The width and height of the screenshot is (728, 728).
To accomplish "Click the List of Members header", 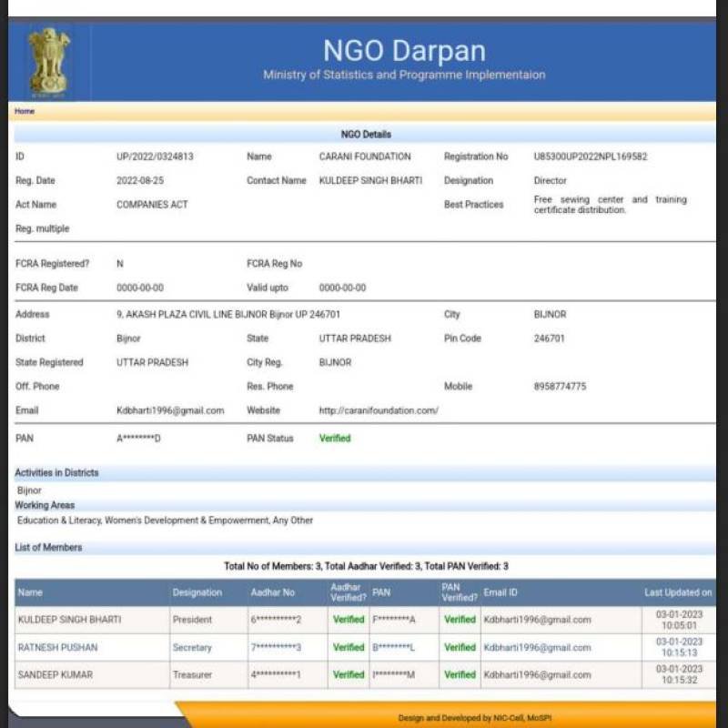I will (48, 548).
